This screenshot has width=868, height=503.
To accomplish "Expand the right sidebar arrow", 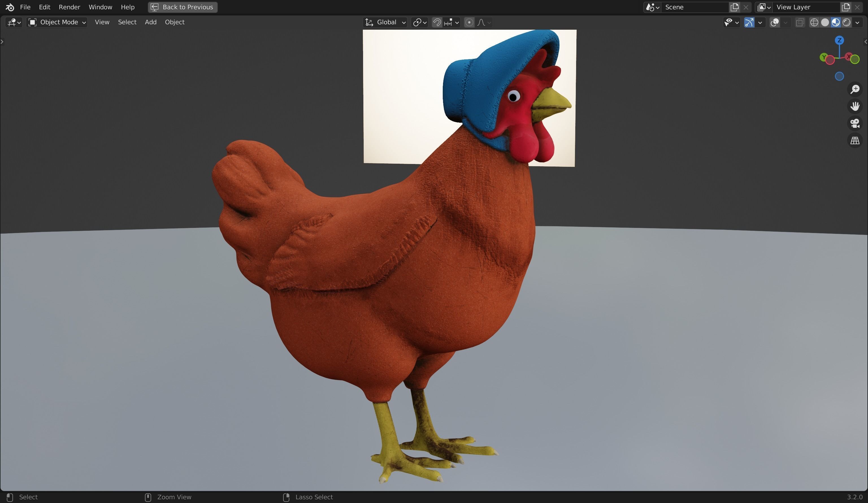I will coord(865,42).
